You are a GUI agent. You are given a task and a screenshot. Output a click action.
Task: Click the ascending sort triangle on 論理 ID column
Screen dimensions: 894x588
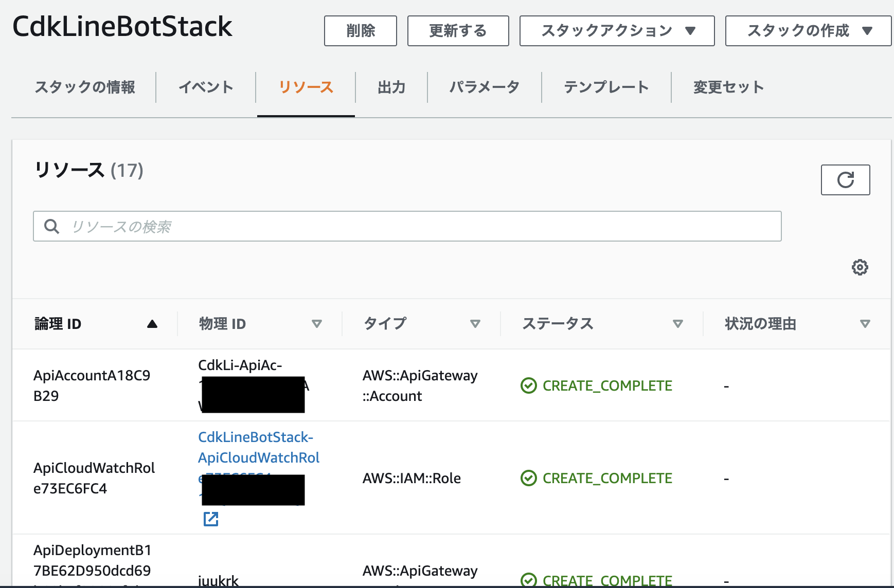(152, 324)
